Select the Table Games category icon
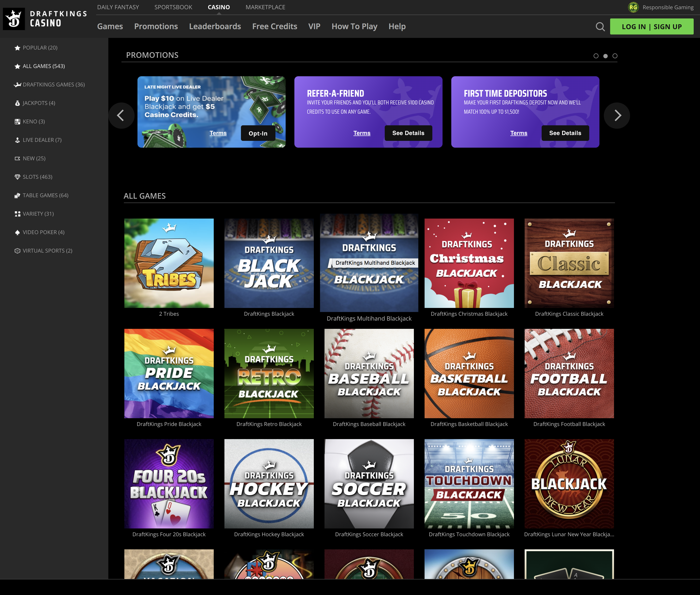 17,195
